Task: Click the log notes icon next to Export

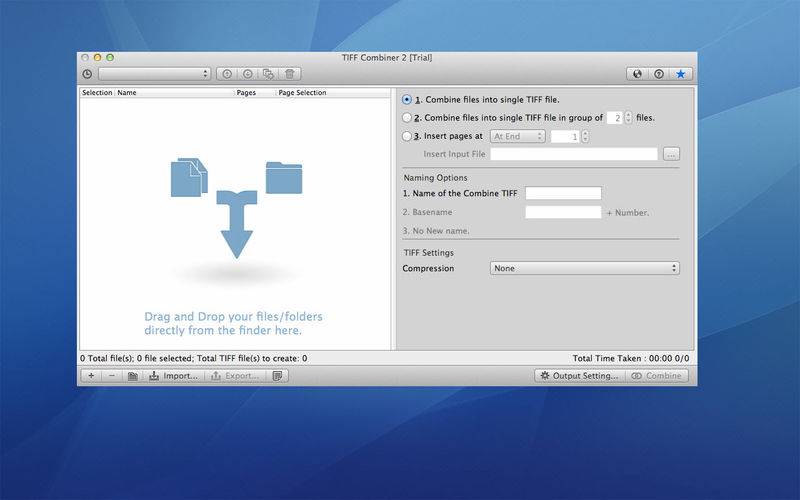Action: [278, 376]
